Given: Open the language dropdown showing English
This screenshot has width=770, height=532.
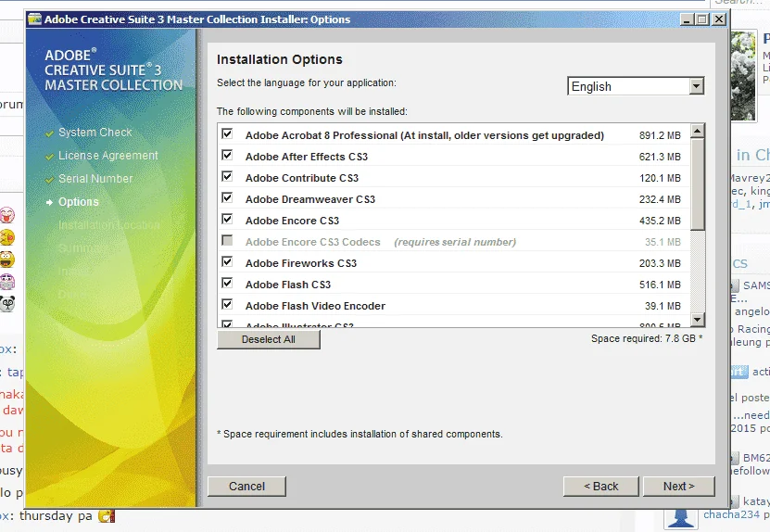Looking at the screenshot, I should point(636,86).
